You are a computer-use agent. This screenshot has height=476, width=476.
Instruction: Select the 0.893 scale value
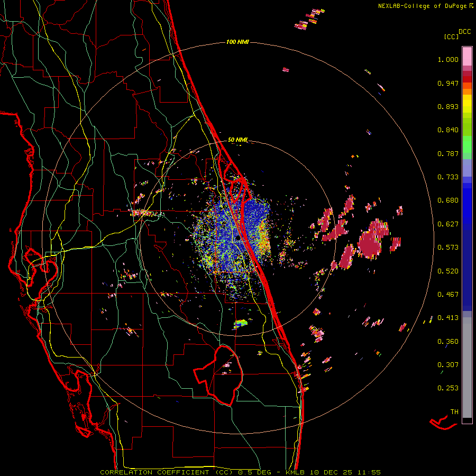[x=448, y=106]
